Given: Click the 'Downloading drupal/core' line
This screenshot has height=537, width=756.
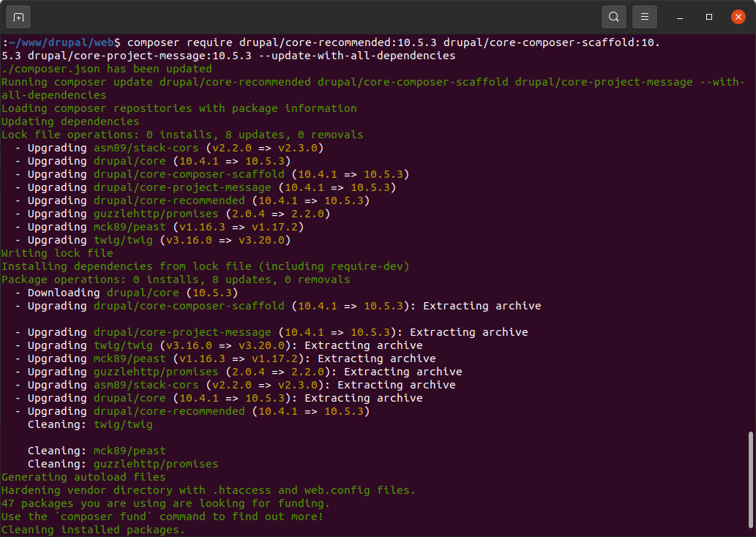Looking at the screenshot, I should [132, 293].
